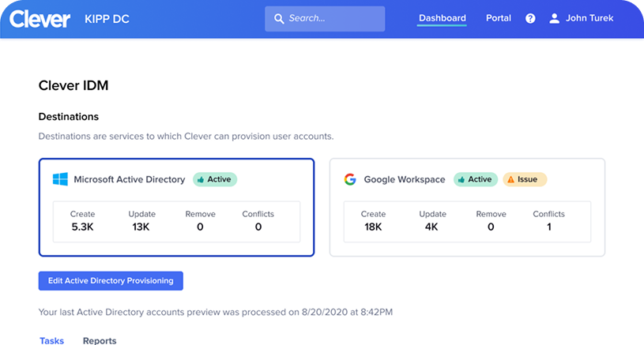Image resolution: width=644 pixels, height=345 pixels.
Task: Click the 13K Update value
Action: (x=141, y=227)
